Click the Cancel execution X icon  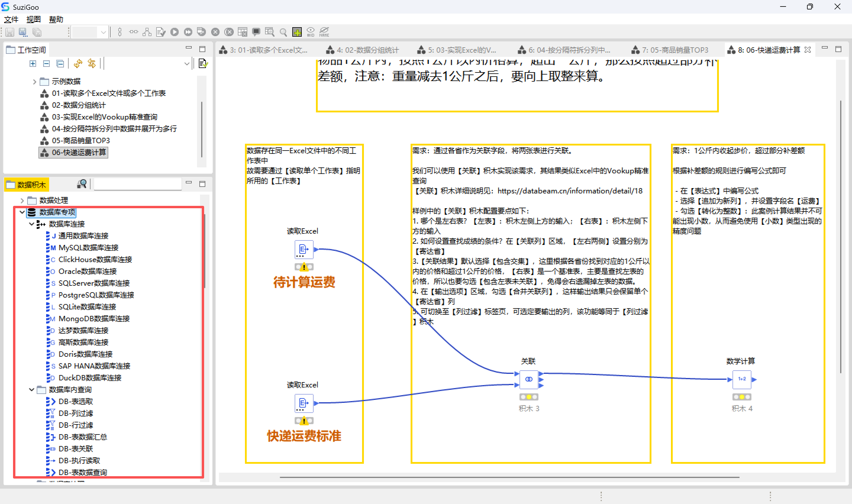(215, 32)
